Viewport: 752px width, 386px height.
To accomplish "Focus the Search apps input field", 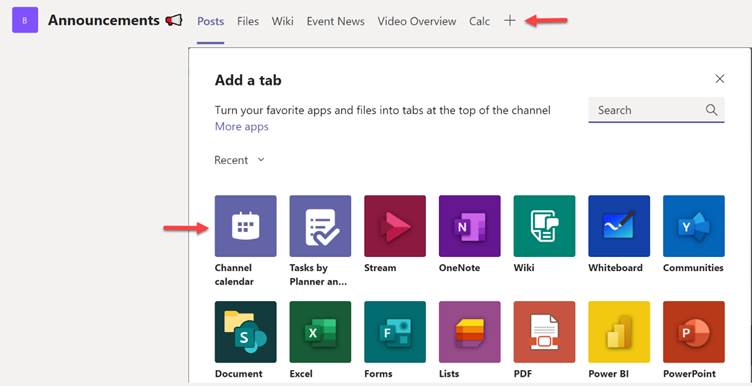I will (x=656, y=110).
